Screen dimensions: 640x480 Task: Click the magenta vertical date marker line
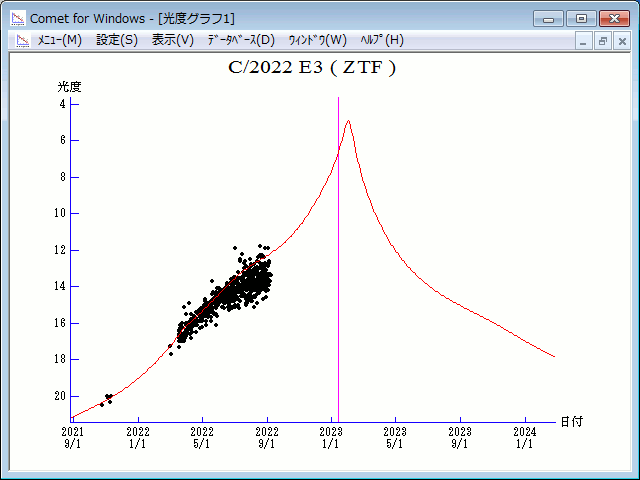pos(338,261)
